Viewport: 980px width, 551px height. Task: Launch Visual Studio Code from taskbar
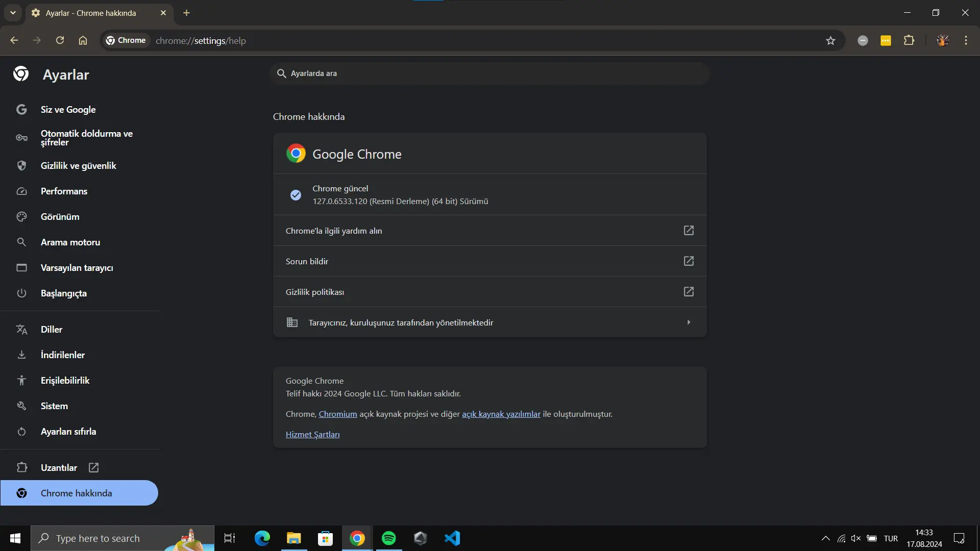[452, 538]
